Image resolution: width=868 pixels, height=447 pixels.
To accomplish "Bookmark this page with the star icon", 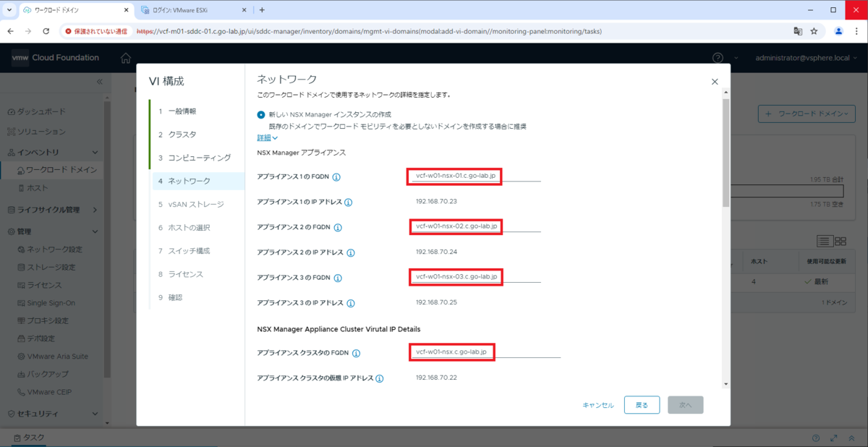I will pyautogui.click(x=814, y=31).
